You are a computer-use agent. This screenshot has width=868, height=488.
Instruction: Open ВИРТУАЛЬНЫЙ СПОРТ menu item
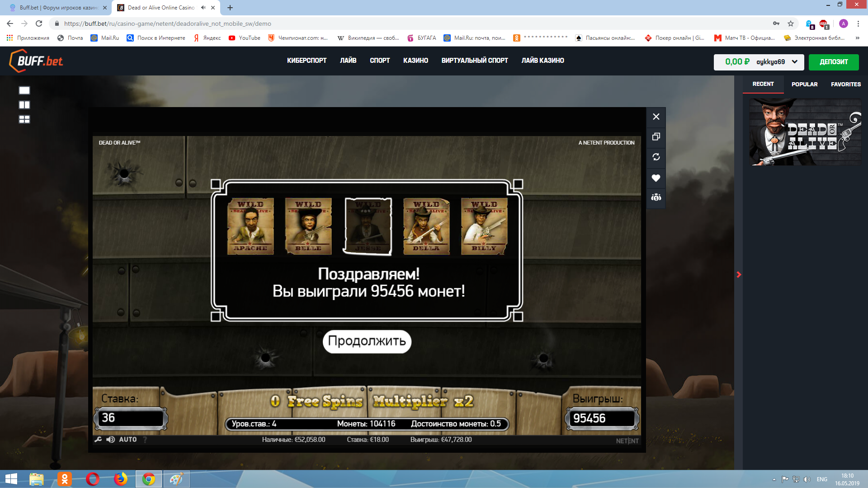pos(475,61)
